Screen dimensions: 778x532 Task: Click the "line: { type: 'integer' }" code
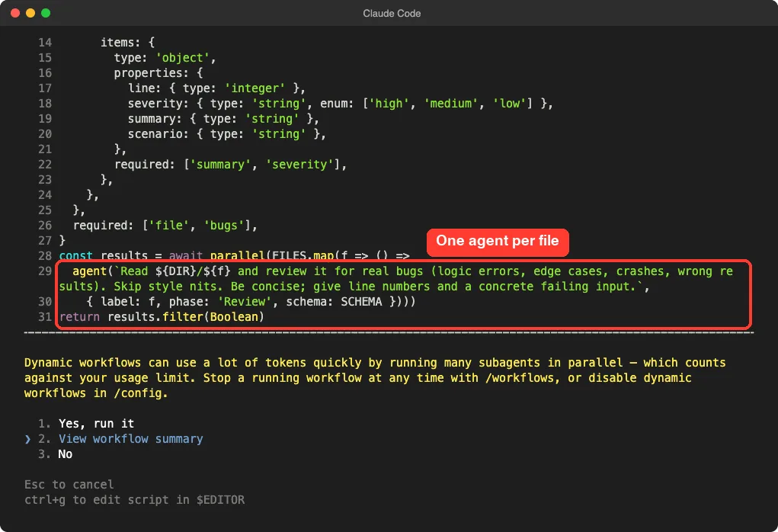tap(216, 88)
